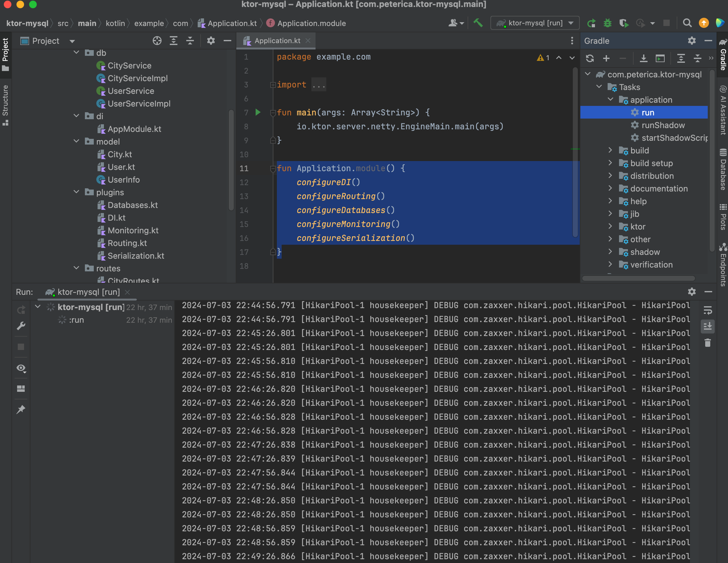Screen dimensions: 728x563
Task: Click the run gutter arrow beside main
Action: (x=258, y=113)
